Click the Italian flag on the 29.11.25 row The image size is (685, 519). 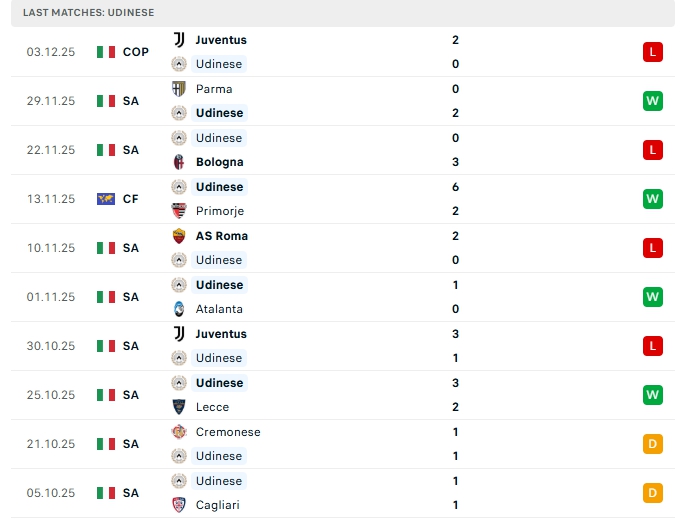click(106, 101)
